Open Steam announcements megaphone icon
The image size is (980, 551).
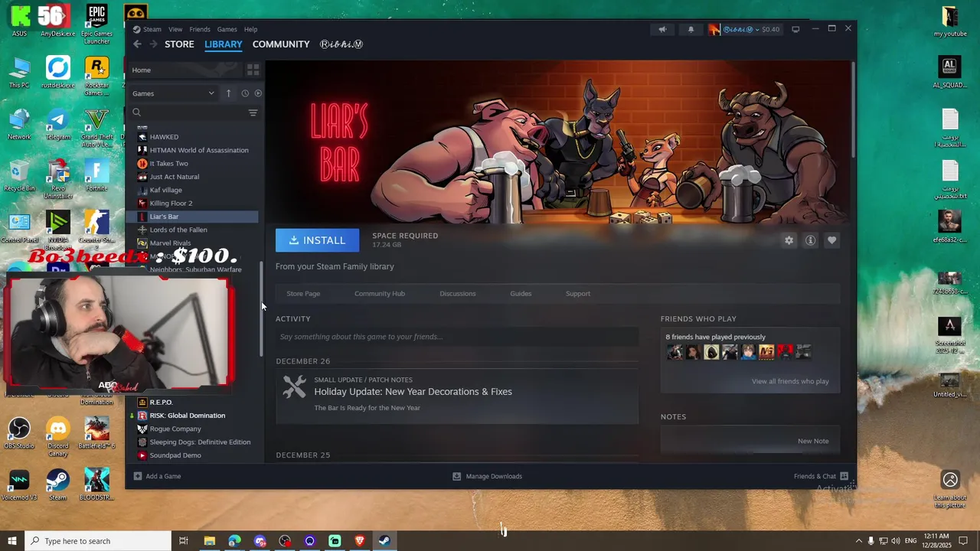pos(662,29)
